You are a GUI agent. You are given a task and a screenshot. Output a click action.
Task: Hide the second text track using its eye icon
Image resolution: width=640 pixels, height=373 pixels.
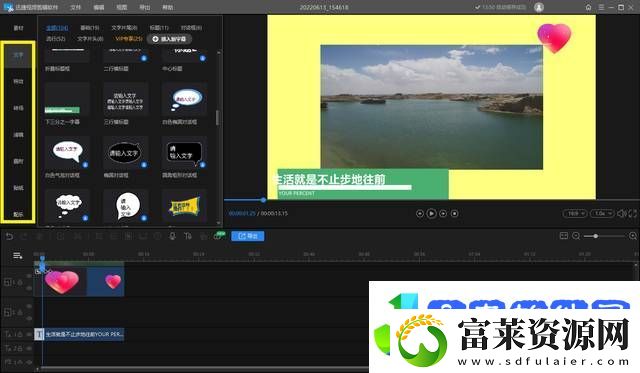29,349
